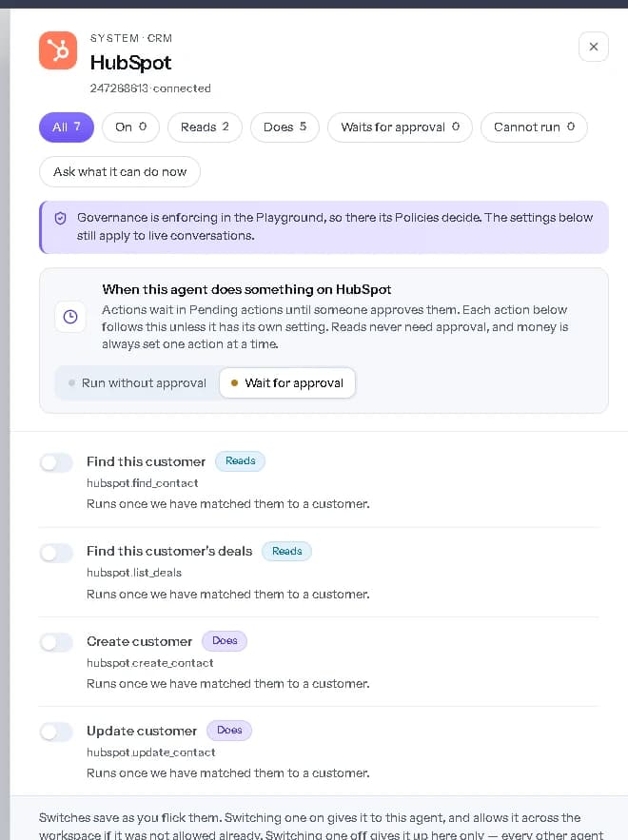
Task: Turn on the Create customer switch
Action: click(56, 642)
